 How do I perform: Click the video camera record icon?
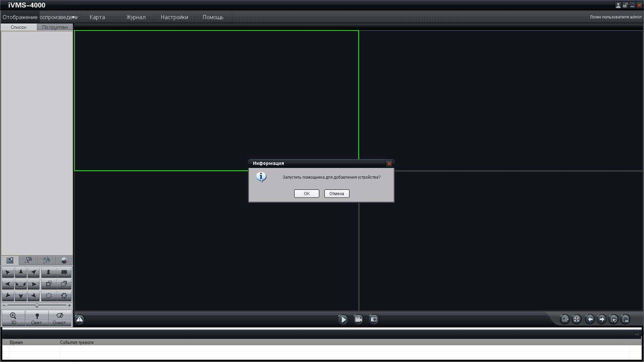(x=358, y=319)
